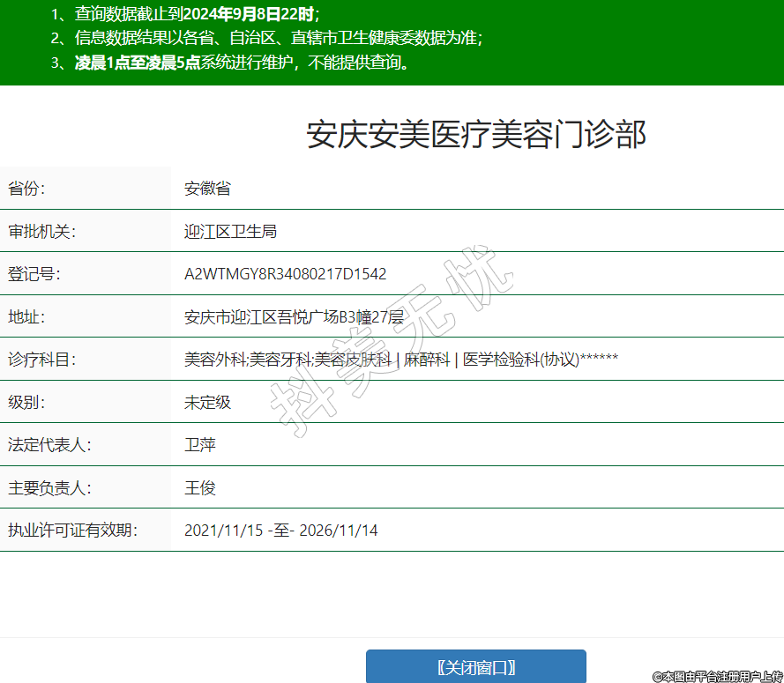784x683 pixels.
Task: Click the notice about 卫生健康委 data source
Action: pos(267,38)
